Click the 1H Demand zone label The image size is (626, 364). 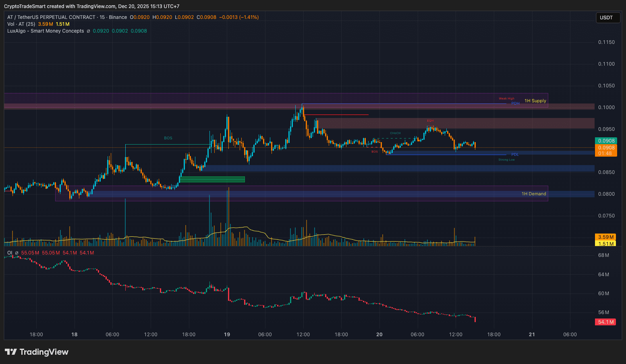tap(534, 194)
